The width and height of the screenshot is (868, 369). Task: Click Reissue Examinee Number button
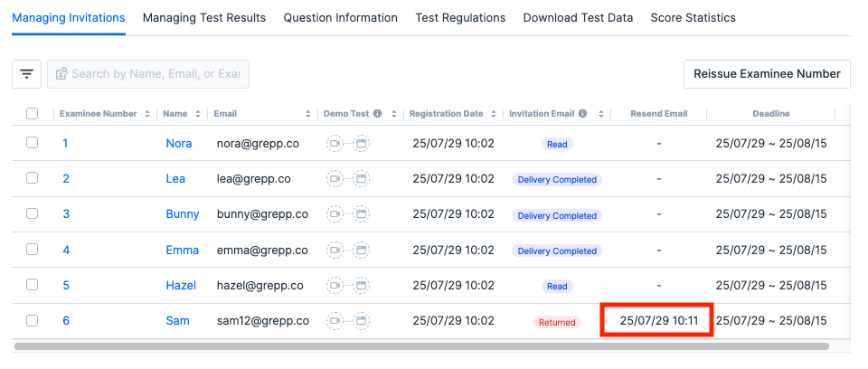coord(767,74)
